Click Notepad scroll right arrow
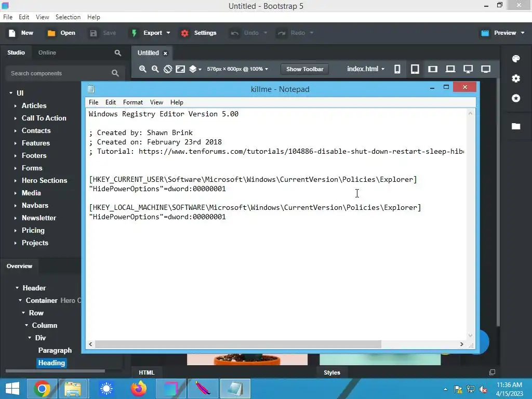532x399 pixels. [x=461, y=344]
